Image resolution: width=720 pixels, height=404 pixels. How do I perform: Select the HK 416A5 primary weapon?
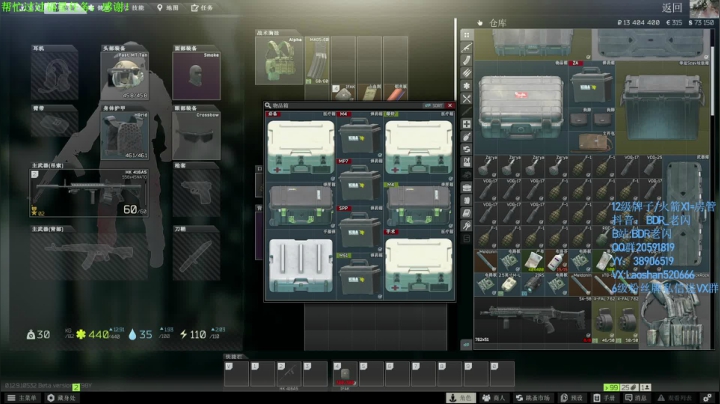pos(89,193)
